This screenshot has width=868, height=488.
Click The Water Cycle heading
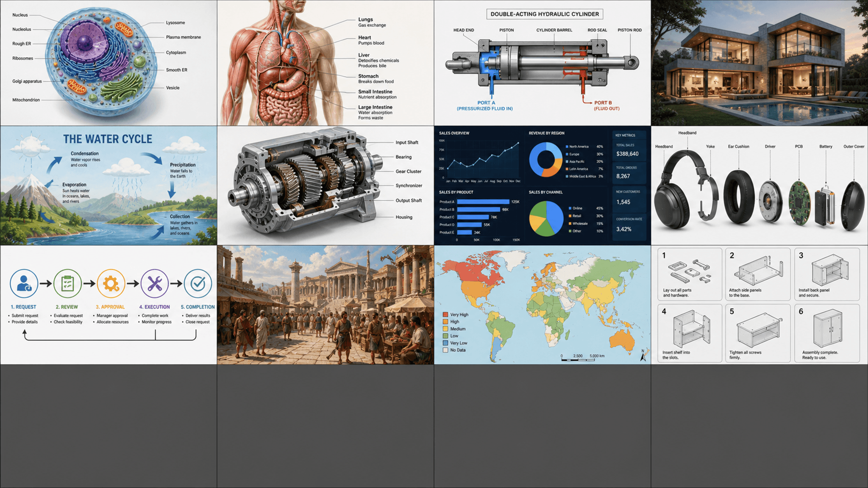[x=108, y=139]
